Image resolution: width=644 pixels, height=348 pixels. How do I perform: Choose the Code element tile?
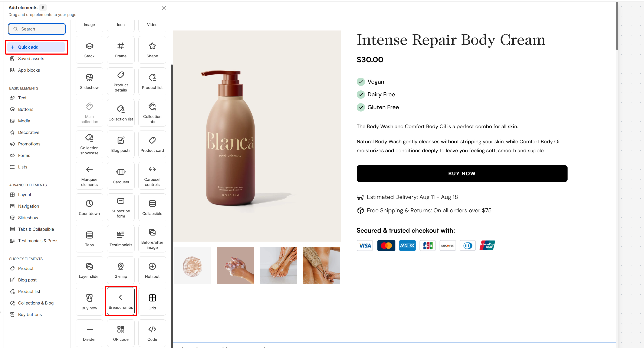point(152,333)
